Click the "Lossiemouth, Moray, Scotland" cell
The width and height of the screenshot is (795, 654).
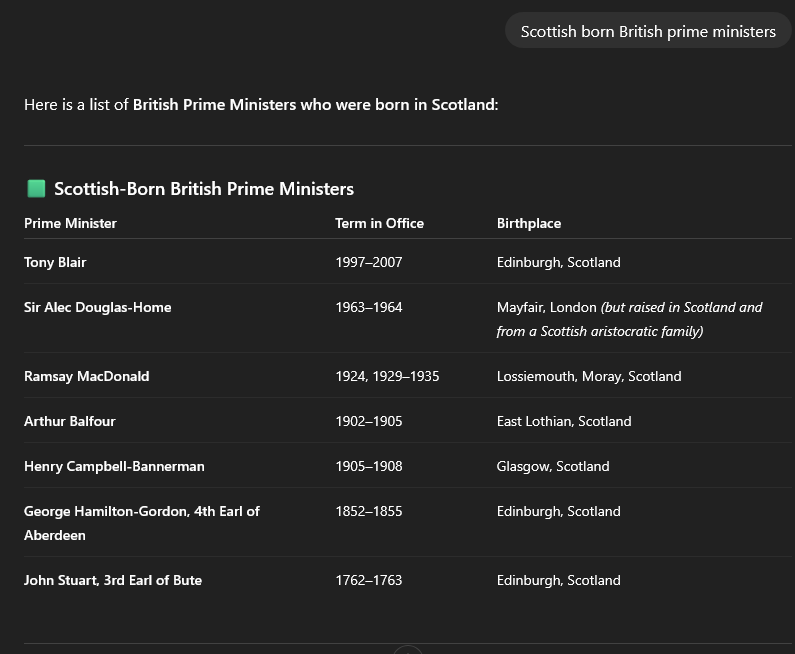click(x=589, y=376)
